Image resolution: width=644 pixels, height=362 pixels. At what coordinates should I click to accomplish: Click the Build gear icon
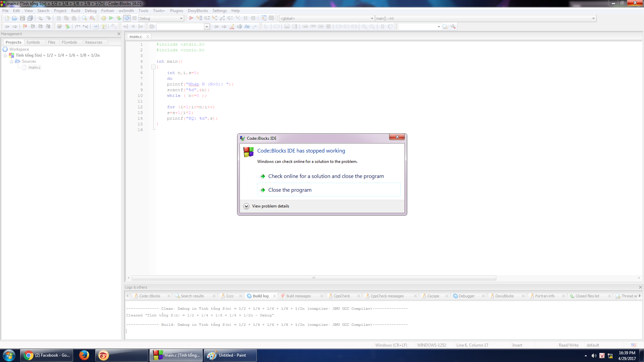(x=104, y=18)
